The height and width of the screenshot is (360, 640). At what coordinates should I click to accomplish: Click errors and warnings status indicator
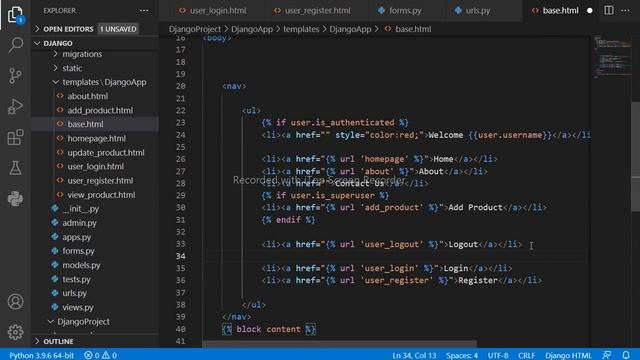coord(100,356)
